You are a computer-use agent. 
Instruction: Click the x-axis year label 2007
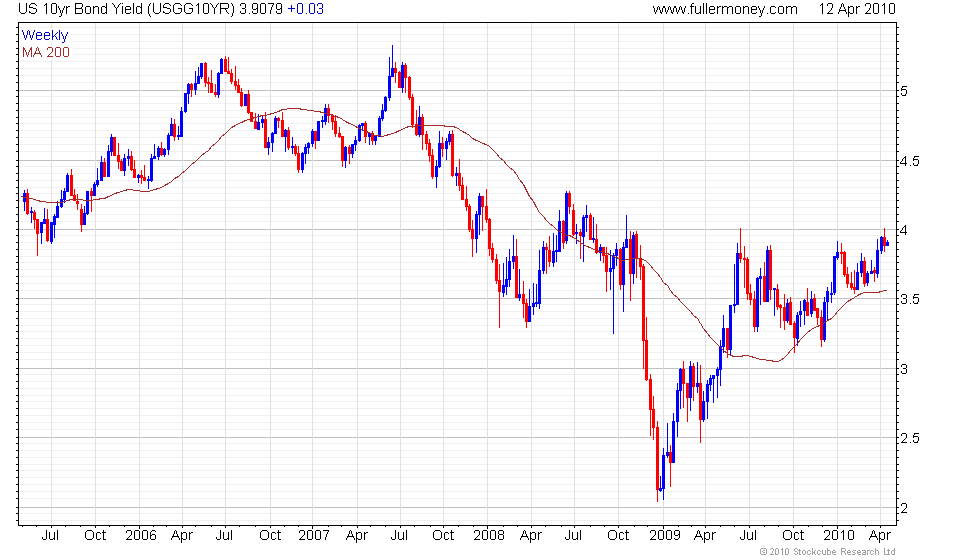tap(314, 536)
